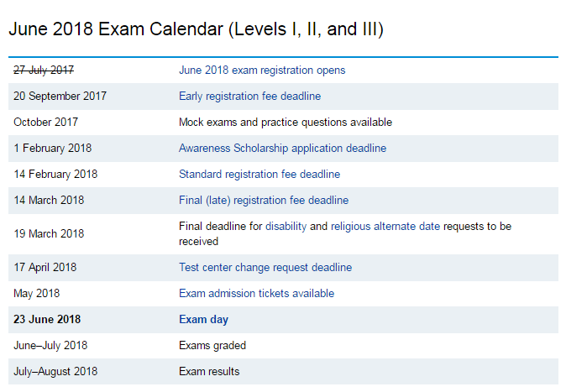The height and width of the screenshot is (392, 566).
Task: Click the June 2018 Exam Calendar heading
Action: [x=197, y=29]
